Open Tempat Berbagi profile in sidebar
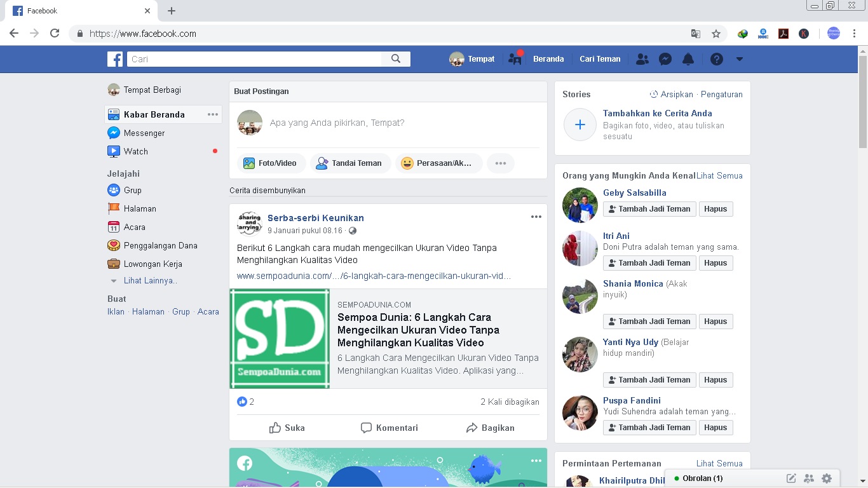Screen dimensions: 868x488 click(145, 90)
